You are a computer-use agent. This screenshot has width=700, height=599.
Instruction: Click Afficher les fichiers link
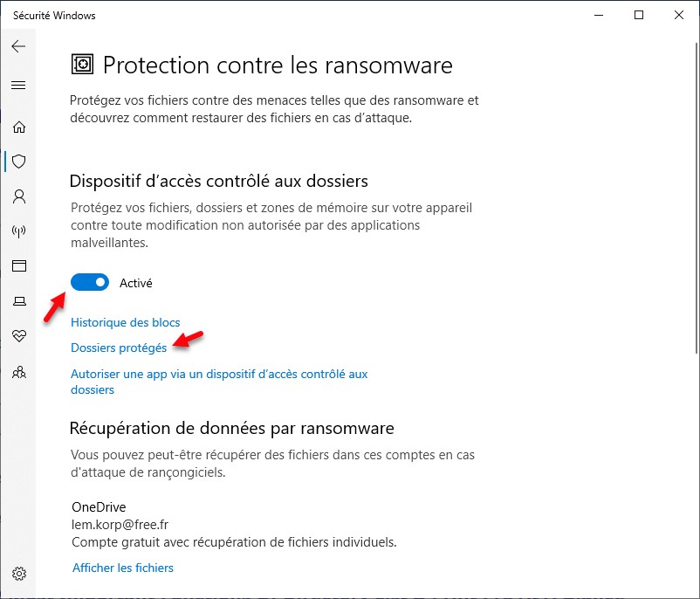pos(123,568)
